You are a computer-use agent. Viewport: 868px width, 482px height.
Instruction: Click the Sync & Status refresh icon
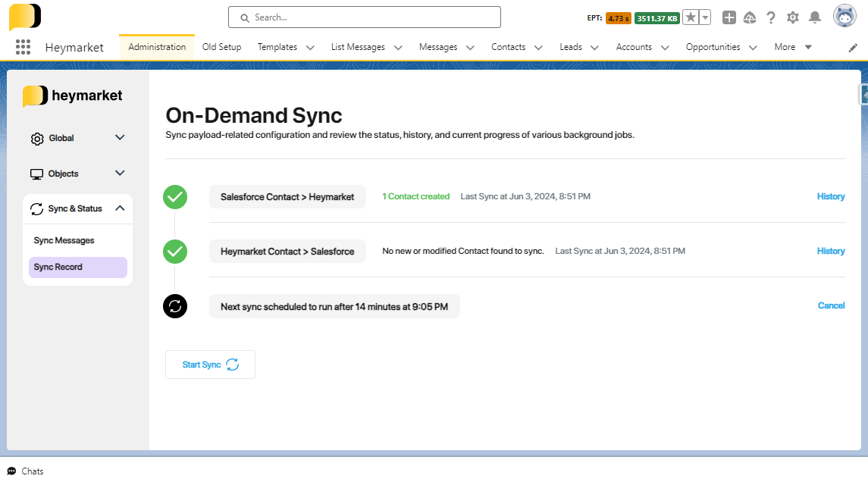(x=36, y=208)
